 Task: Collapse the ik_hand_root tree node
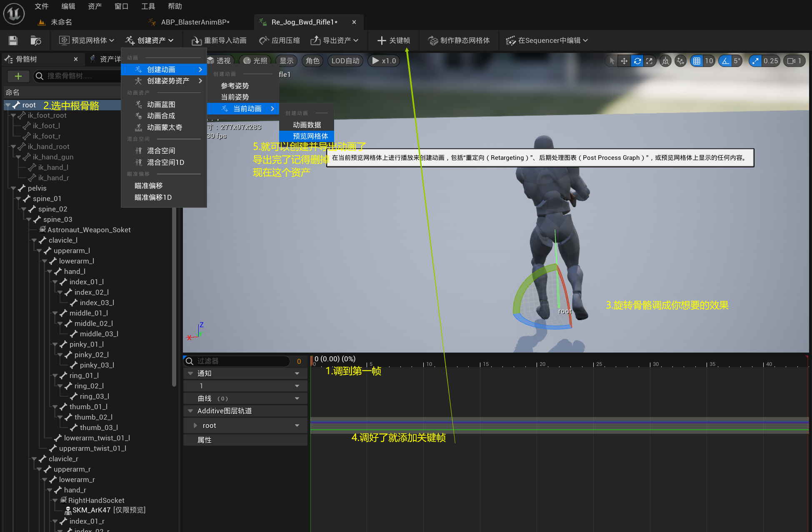(13, 147)
